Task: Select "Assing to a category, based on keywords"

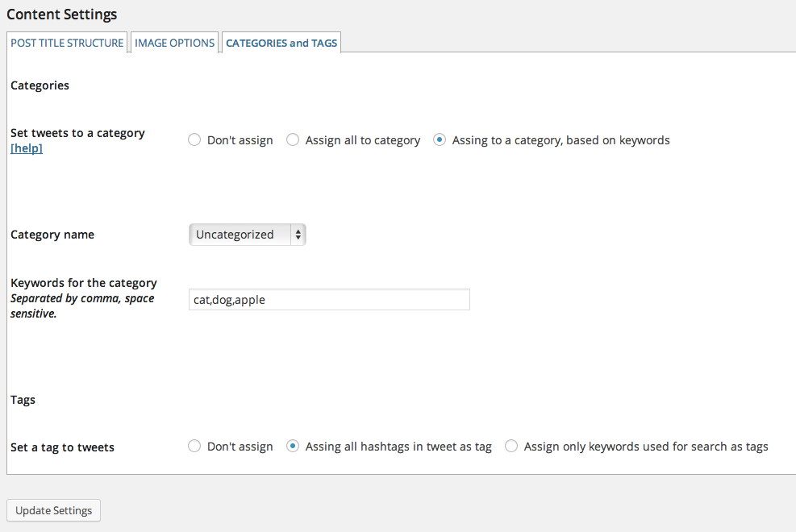Action: tap(440, 139)
